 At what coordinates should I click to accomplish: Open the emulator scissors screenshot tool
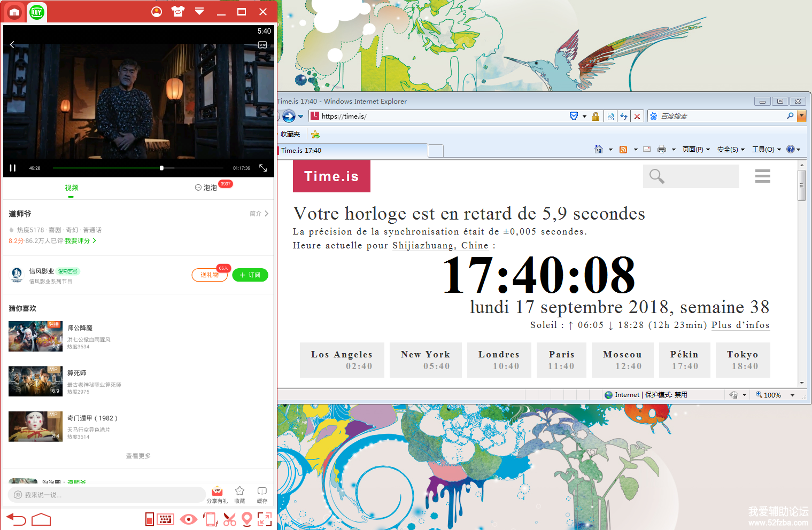tap(230, 519)
